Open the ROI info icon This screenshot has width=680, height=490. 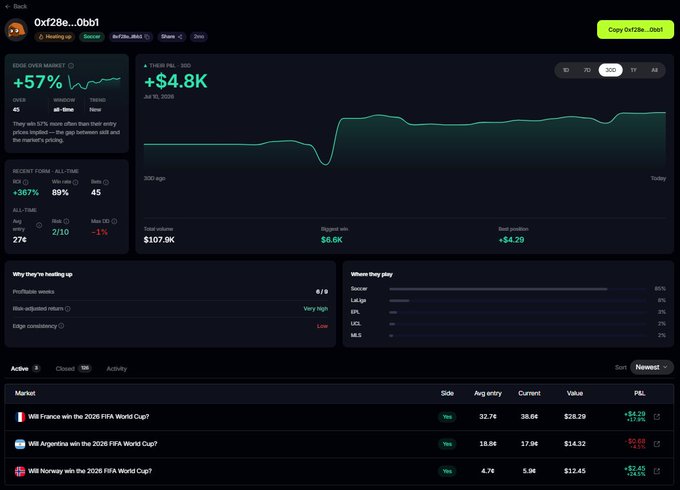26,182
